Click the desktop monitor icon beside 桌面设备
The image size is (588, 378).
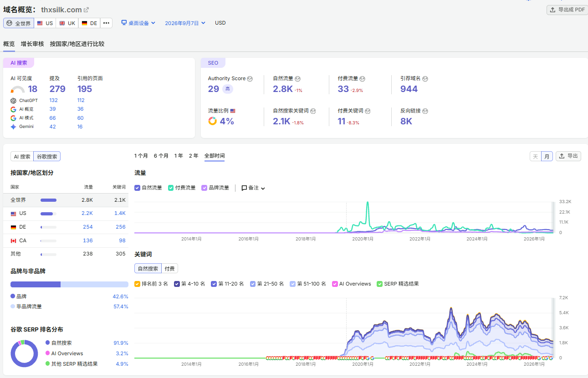(x=124, y=23)
